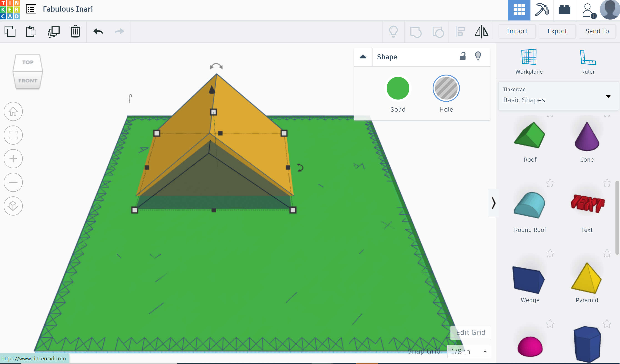Click the Undo arrow
Screen dimensions: 620x364
point(98,31)
